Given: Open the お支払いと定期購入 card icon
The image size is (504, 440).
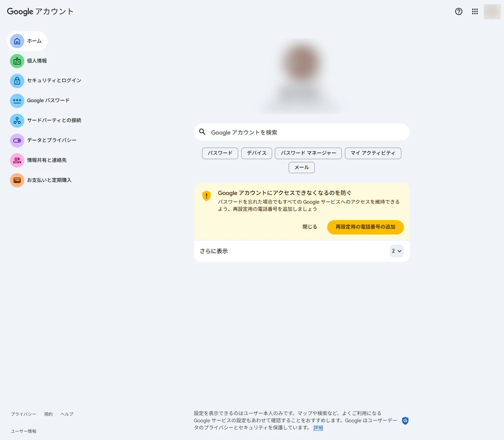Looking at the screenshot, I should [17, 180].
